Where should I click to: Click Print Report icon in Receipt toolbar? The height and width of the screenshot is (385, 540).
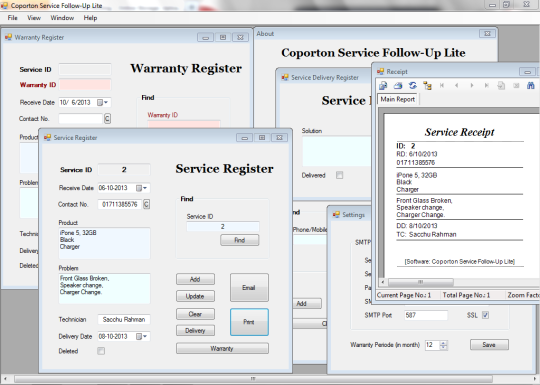pos(398,85)
